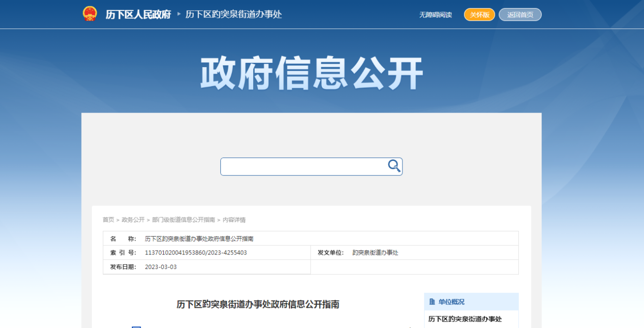Open 历下区趵突泉街道办事处 header link

[x=234, y=14]
